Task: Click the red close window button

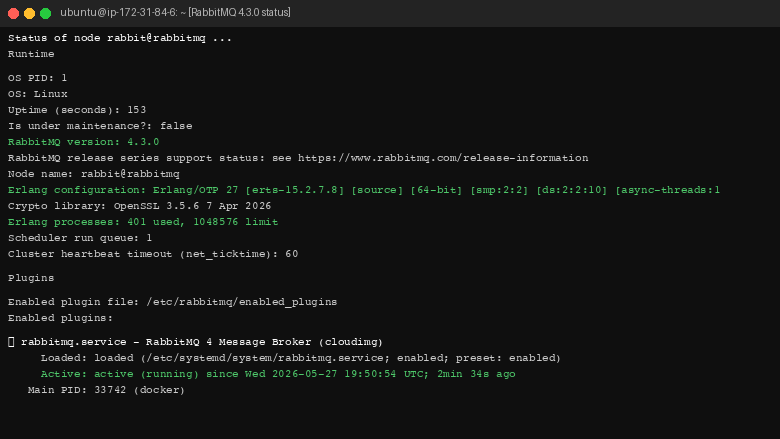Action: tap(13, 13)
